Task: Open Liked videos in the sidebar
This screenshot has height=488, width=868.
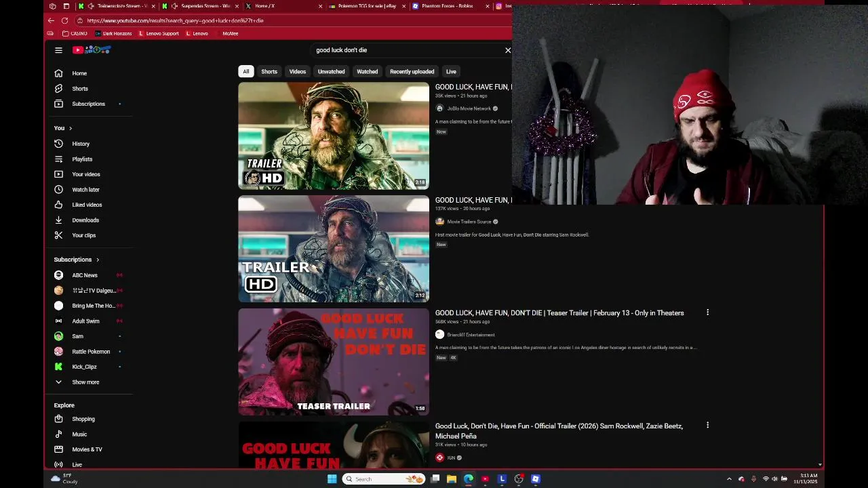Action: 87,205
